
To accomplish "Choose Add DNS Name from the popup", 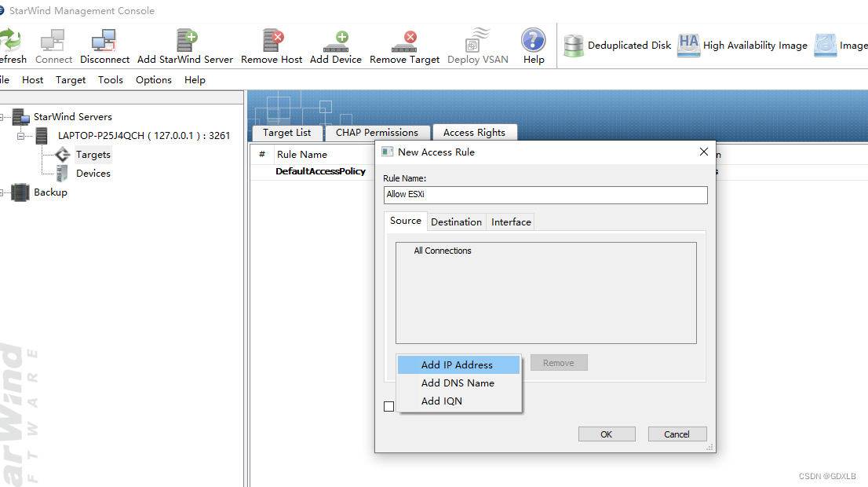I will [459, 383].
